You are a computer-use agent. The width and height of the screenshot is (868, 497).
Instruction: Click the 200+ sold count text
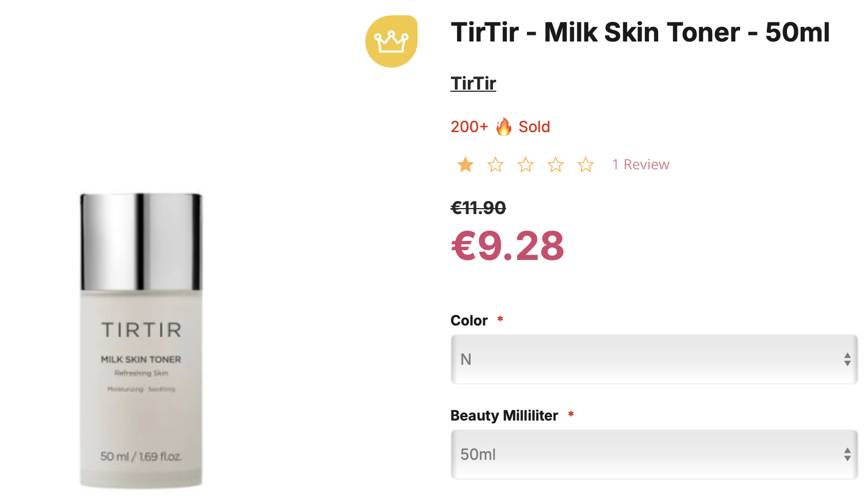tap(469, 127)
